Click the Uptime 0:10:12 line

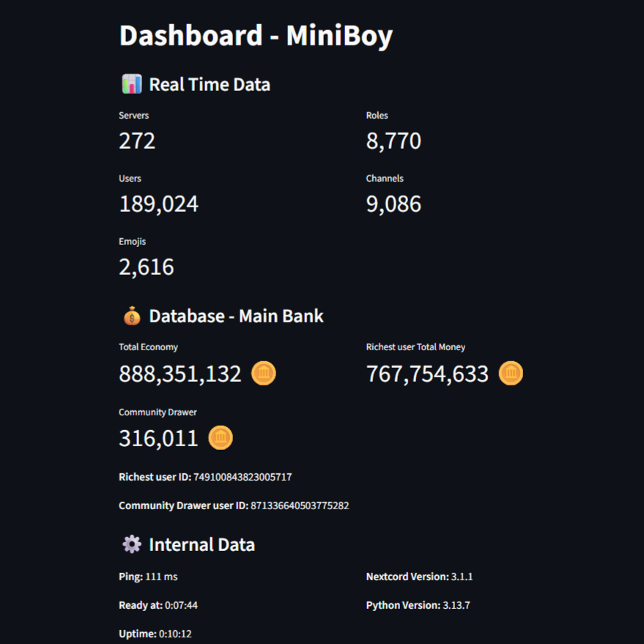click(155, 634)
